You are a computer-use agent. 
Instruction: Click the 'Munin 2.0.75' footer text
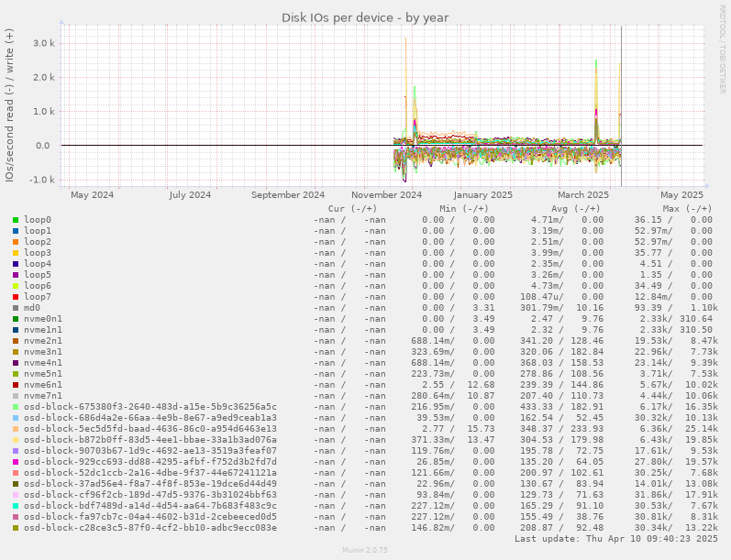[x=365, y=550]
